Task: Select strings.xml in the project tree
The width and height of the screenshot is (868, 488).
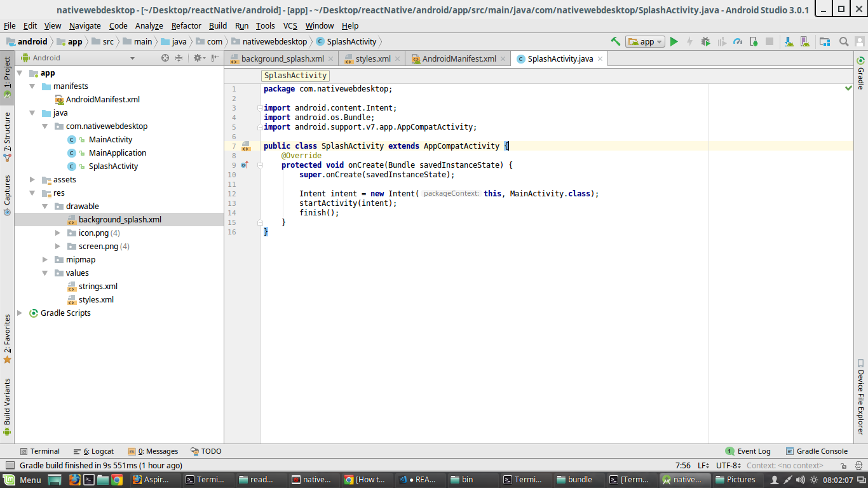Action: tap(98, 287)
